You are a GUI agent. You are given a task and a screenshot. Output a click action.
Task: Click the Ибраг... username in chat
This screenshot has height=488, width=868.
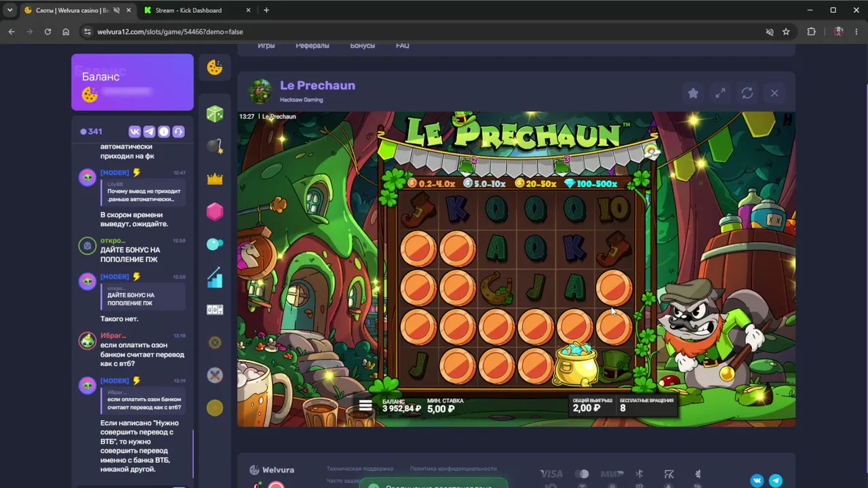[113, 335]
